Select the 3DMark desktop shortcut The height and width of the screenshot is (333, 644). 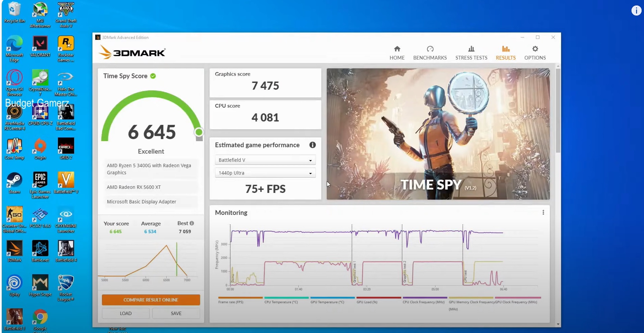(x=14, y=251)
